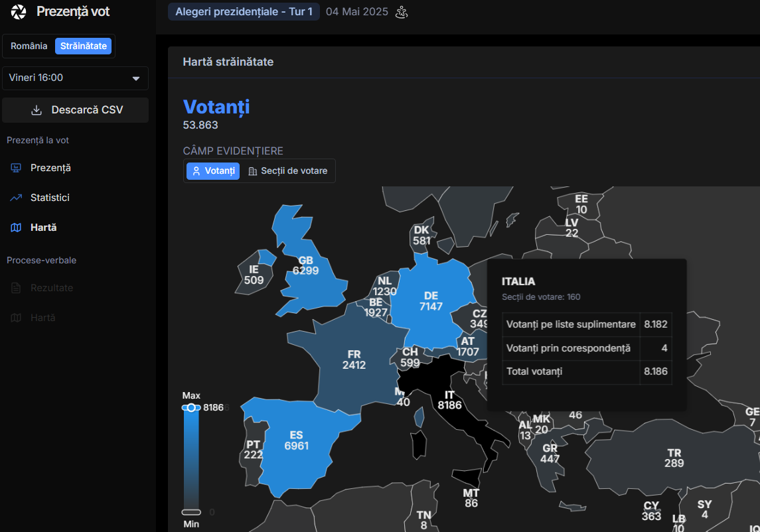Click the Descarcă CSV button
Viewport: 760px width, 532px height.
point(76,110)
